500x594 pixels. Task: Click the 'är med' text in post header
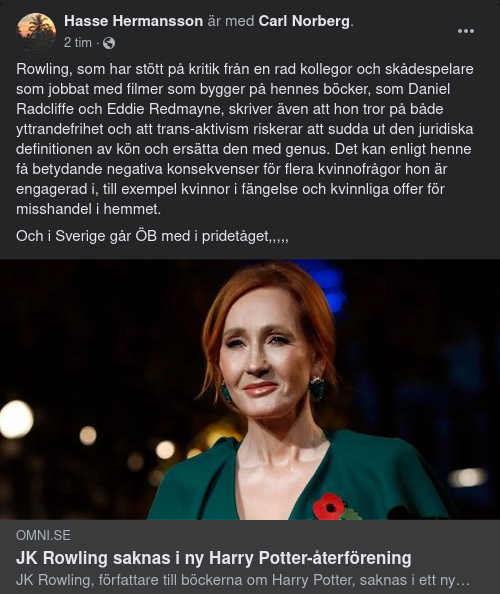tap(231, 21)
